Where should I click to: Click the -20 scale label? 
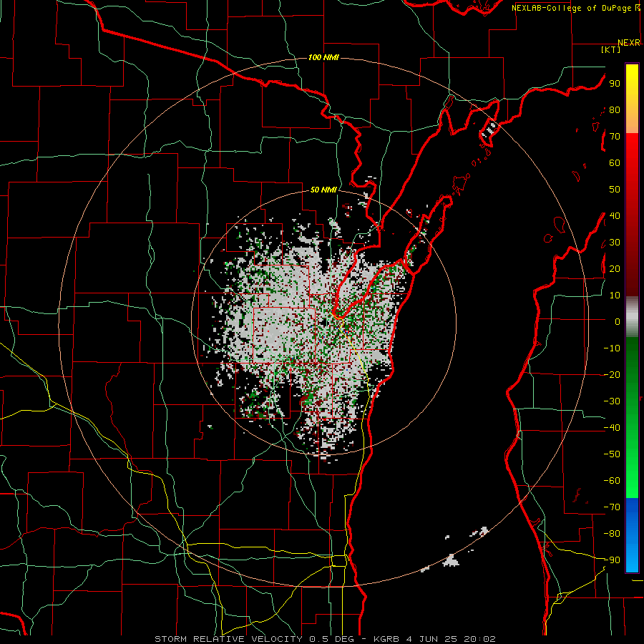612,375
